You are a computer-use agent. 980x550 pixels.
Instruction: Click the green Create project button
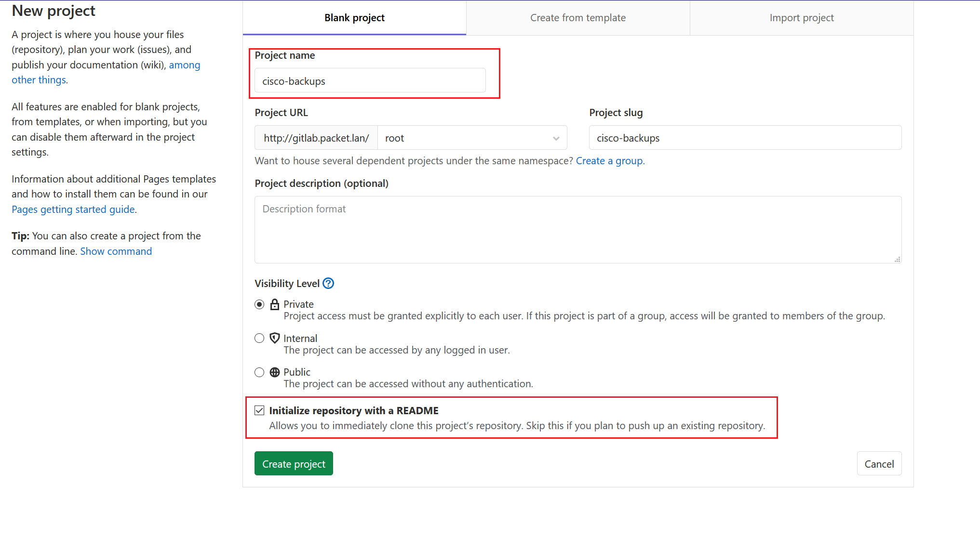point(294,464)
